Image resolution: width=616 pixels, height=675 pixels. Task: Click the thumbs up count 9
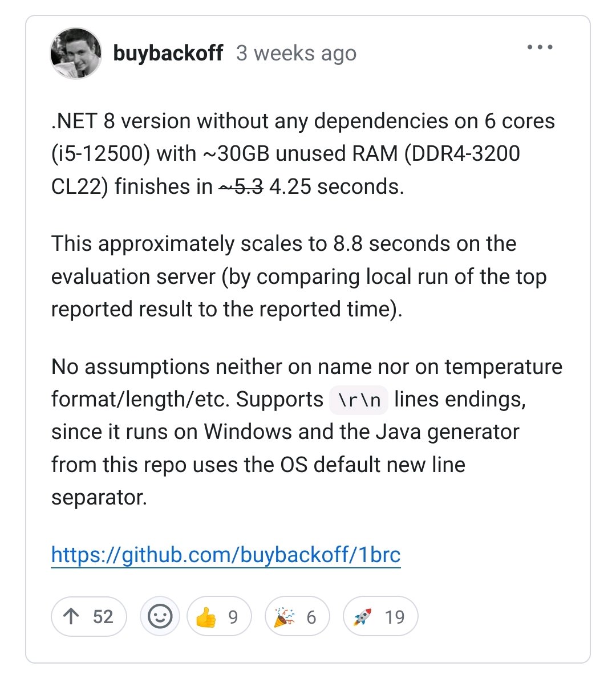(233, 617)
